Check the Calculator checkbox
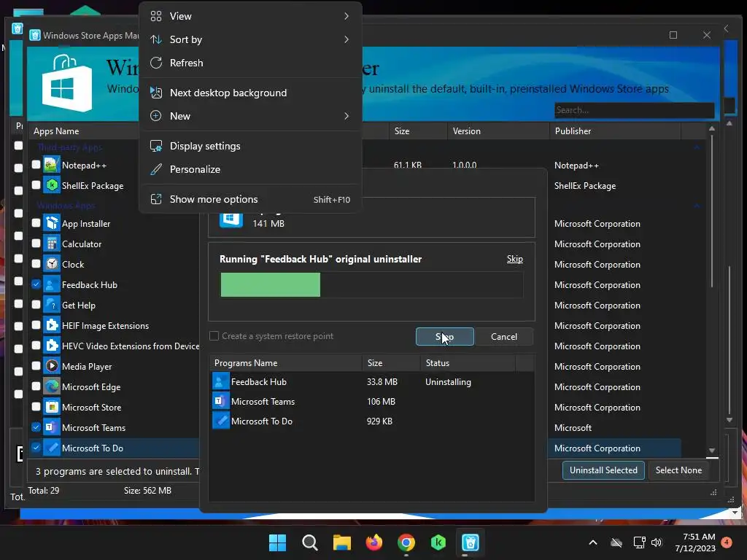The height and width of the screenshot is (560, 747). point(36,243)
